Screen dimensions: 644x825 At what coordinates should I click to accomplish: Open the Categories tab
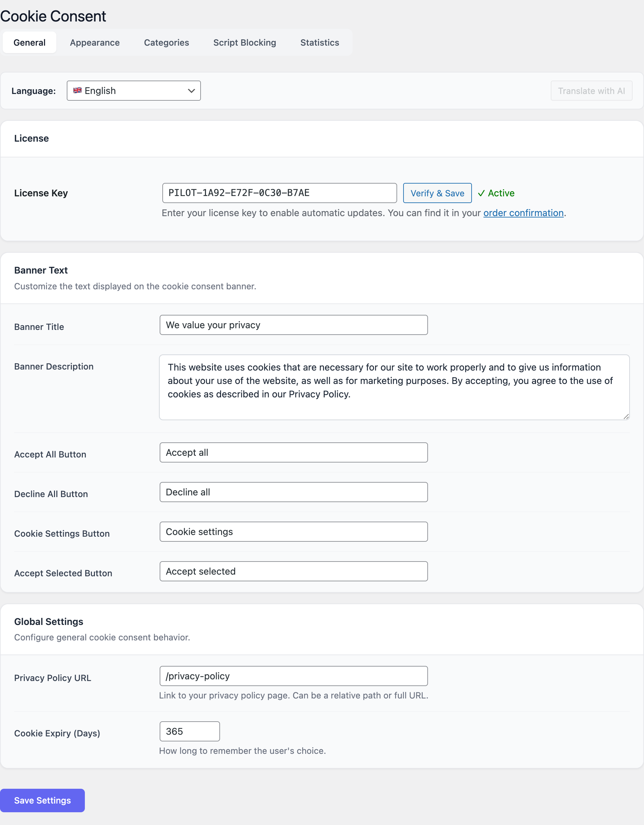[166, 43]
